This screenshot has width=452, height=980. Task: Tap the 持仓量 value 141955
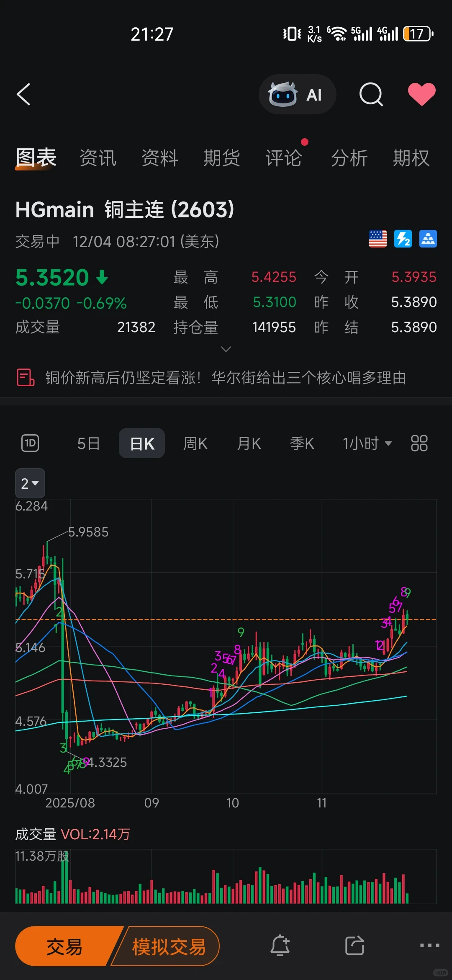tap(274, 327)
